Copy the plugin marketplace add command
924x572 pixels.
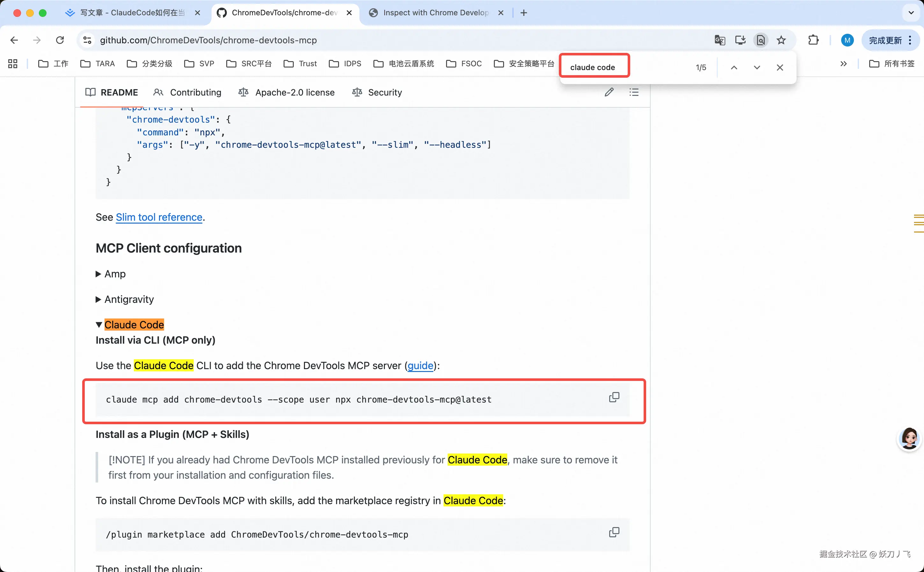(x=614, y=532)
